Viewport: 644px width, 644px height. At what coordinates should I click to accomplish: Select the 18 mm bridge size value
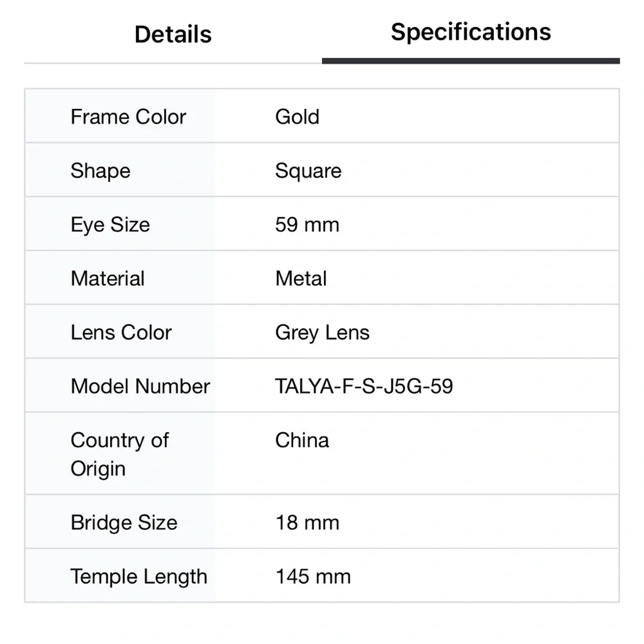point(307,522)
